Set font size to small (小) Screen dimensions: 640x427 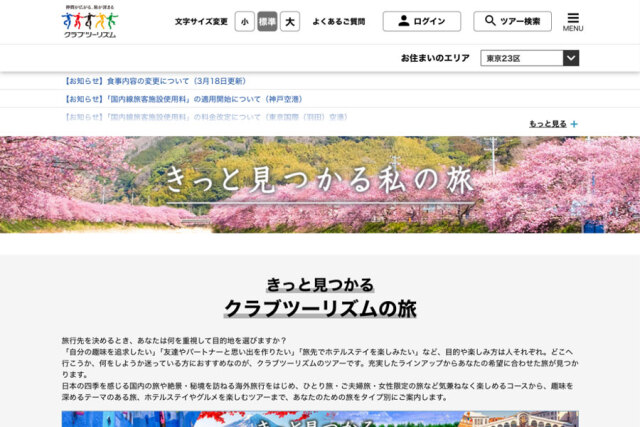click(x=245, y=21)
